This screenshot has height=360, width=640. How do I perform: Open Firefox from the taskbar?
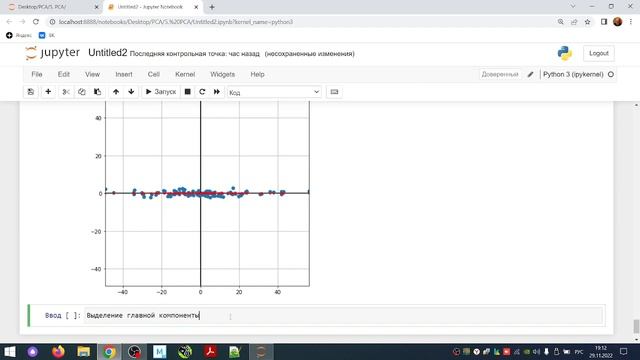tap(58, 351)
